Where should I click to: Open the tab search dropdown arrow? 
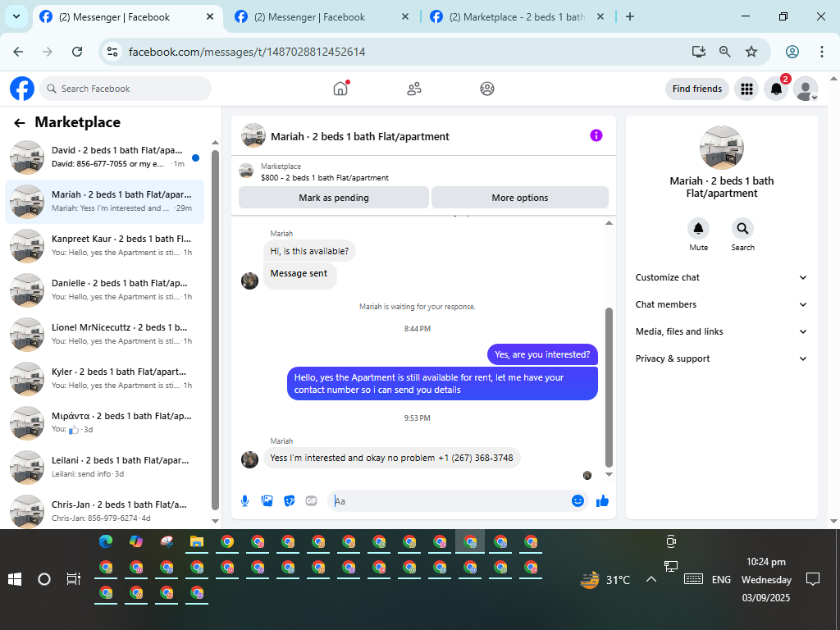pyautogui.click(x=16, y=16)
